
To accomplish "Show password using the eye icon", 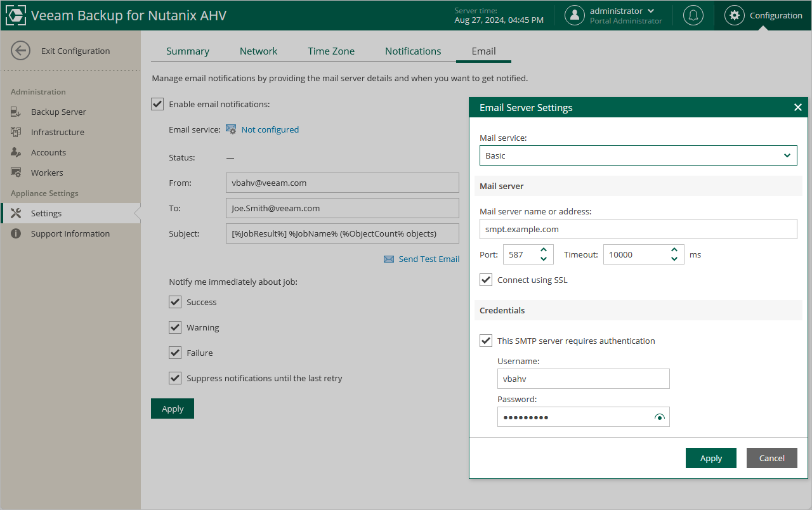I will pyautogui.click(x=660, y=417).
